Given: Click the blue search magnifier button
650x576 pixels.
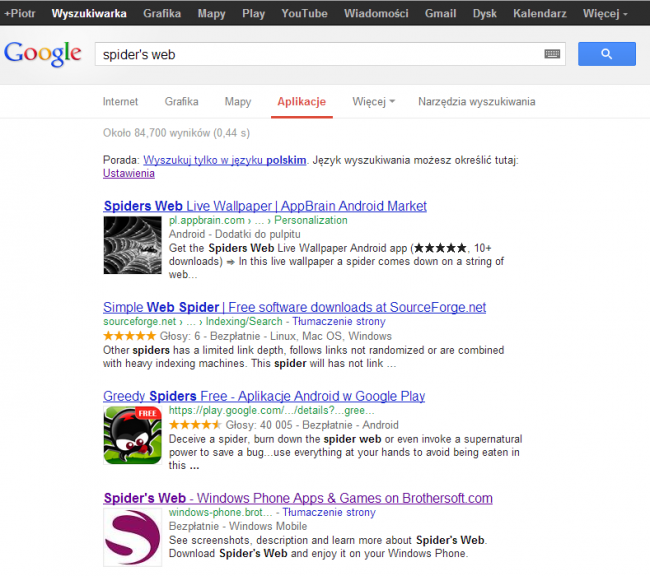Looking at the screenshot, I should [x=607, y=54].
